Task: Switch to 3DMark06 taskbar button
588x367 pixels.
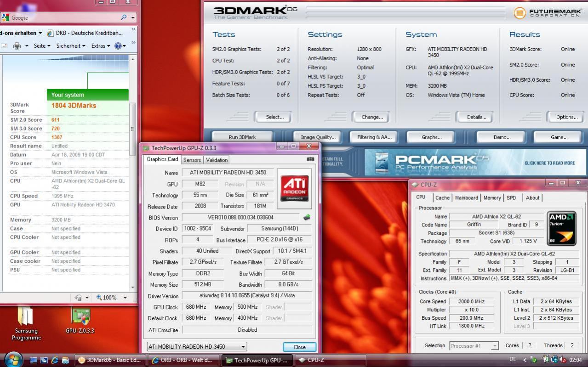Action: [x=110, y=360]
